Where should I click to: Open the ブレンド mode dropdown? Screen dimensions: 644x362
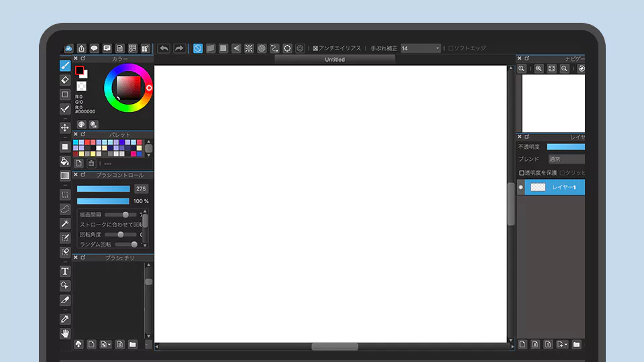[x=566, y=159]
